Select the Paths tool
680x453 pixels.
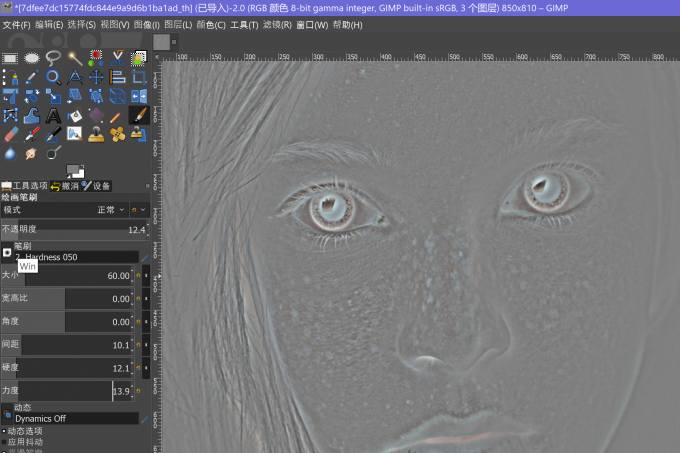pos(10,77)
